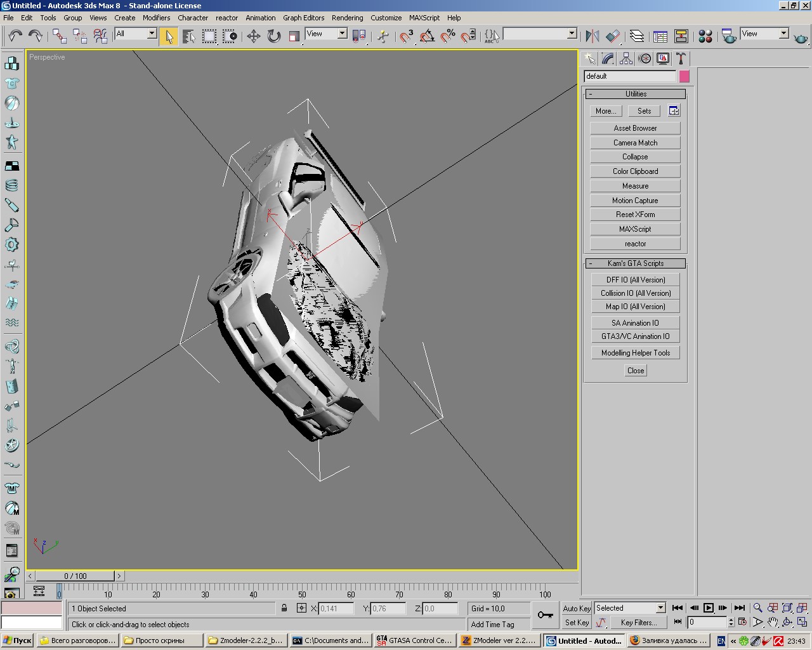Toggle the Selection Lock padlock
This screenshot has height=650, width=812.
[x=284, y=608]
